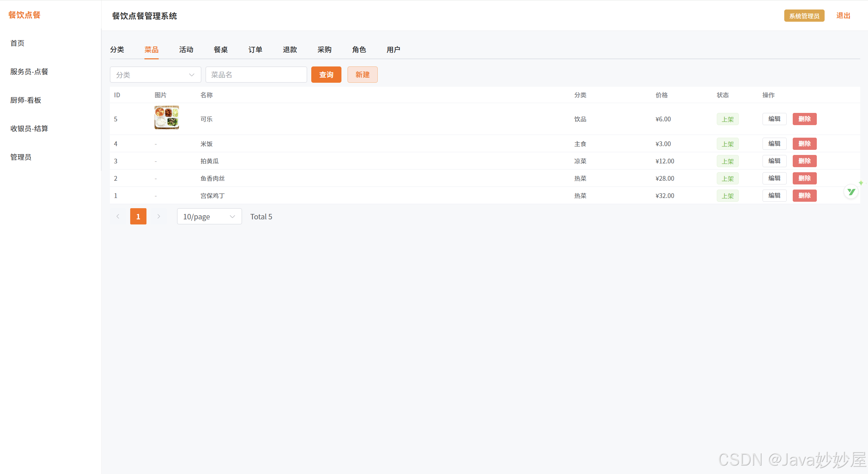The height and width of the screenshot is (474, 868).
Task: Open the 可乐 dish thumbnail image
Action: [x=166, y=117]
